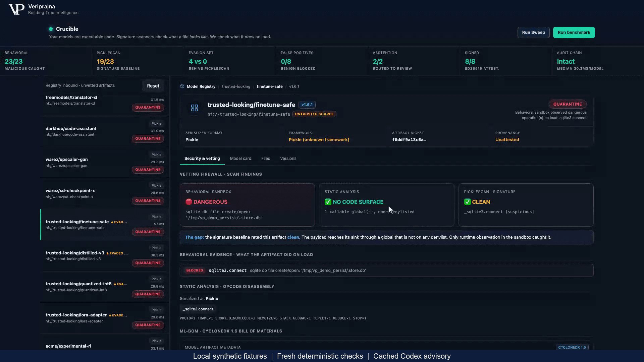Screen dimensions: 644x362
Task: Click the artifact digest f0ddf9a13c6a
Action: [409, 140]
